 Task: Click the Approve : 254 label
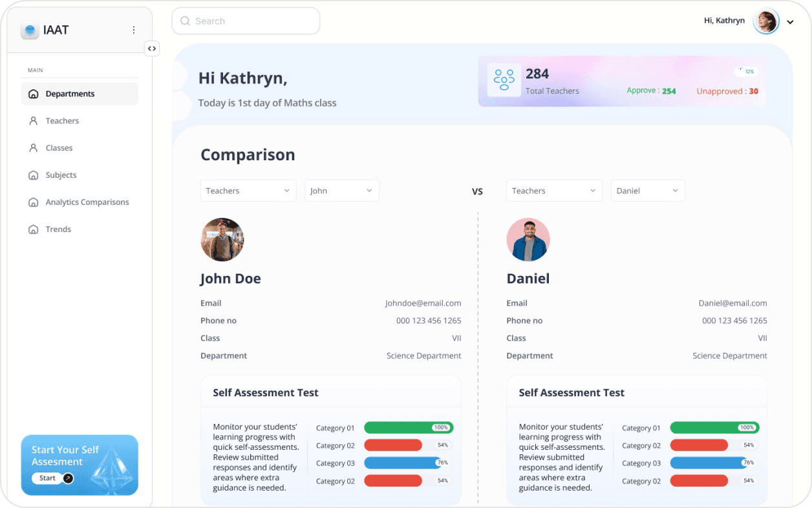click(651, 90)
